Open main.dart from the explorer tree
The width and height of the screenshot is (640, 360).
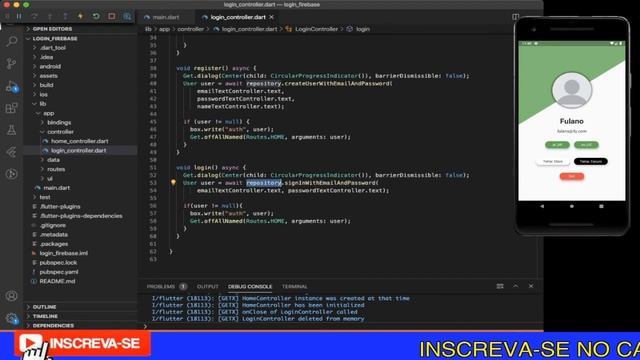click(x=56, y=188)
